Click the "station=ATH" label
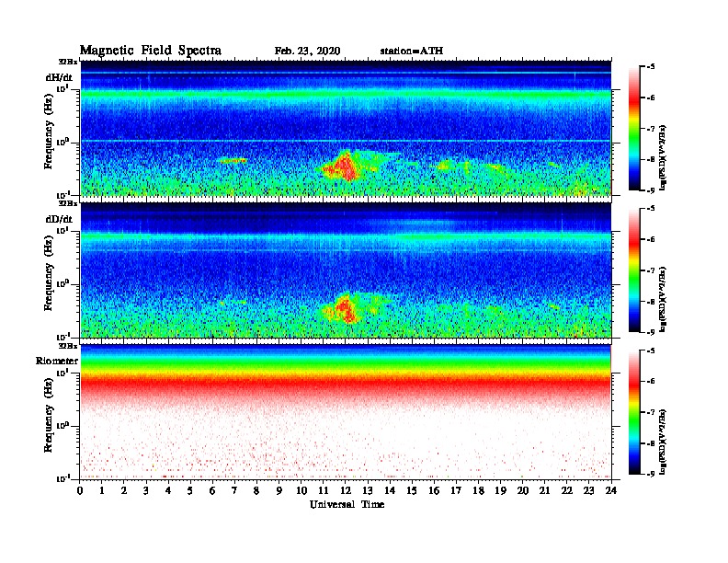 click(x=412, y=52)
